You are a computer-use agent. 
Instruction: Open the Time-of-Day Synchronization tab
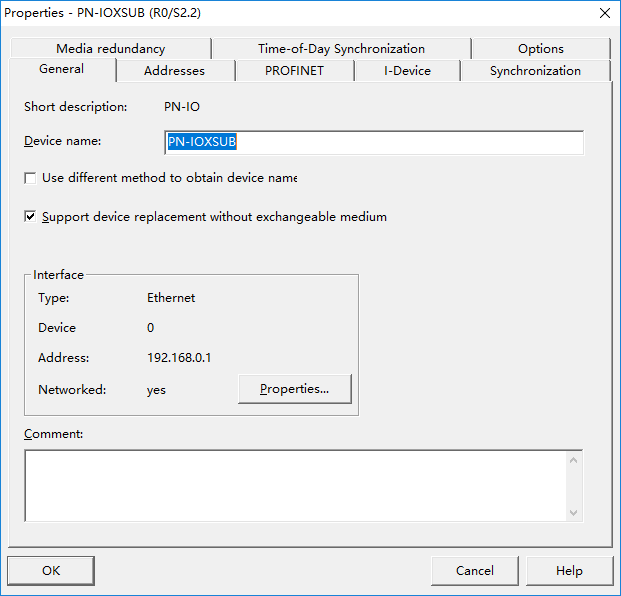pyautogui.click(x=341, y=49)
